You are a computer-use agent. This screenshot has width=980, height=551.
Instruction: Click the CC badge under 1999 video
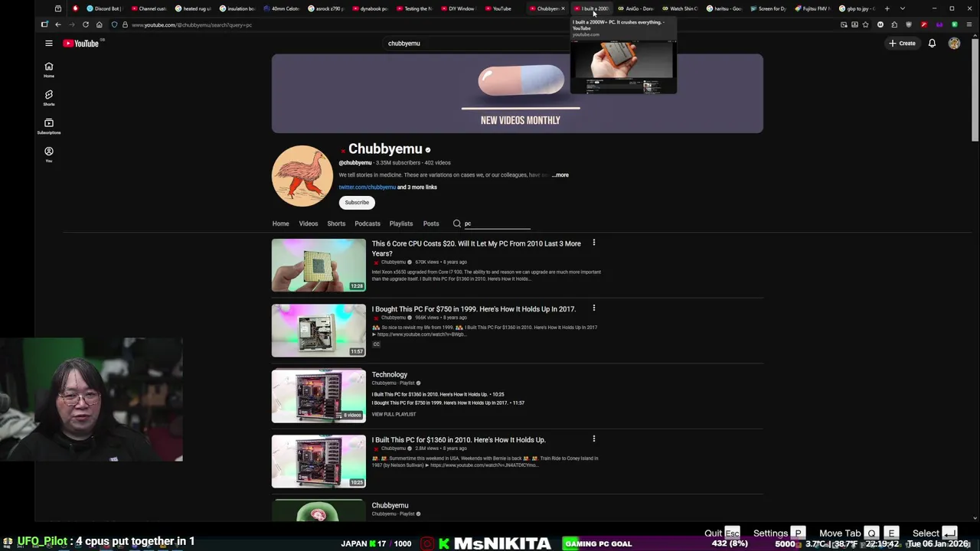click(x=376, y=344)
